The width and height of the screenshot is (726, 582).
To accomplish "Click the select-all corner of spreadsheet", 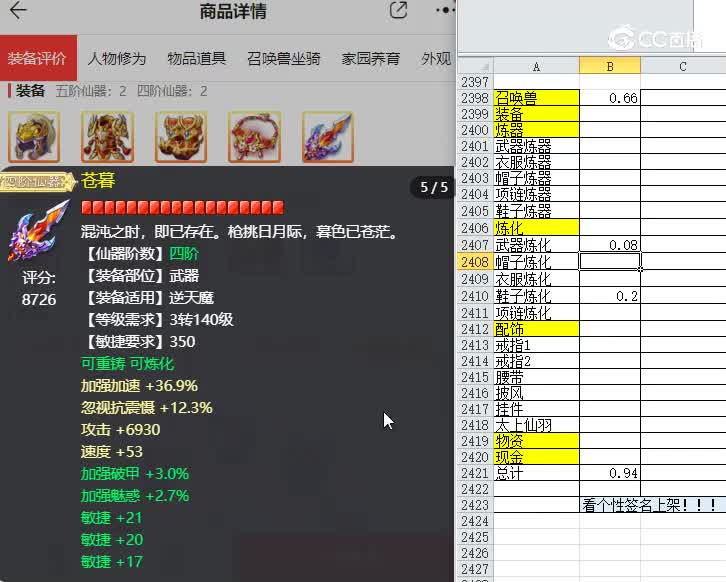I will [x=476, y=67].
